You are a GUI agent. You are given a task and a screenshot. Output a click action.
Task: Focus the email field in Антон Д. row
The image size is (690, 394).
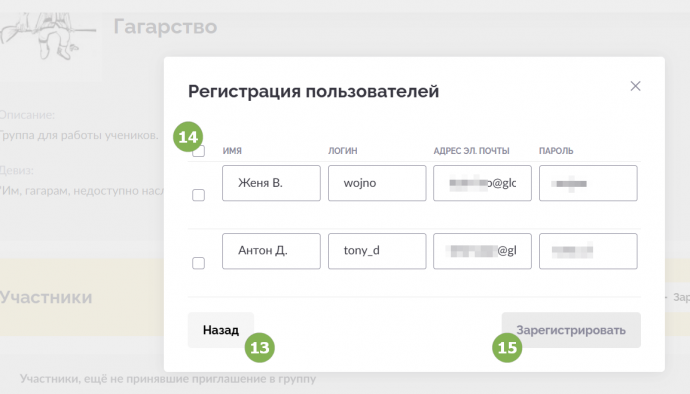(x=482, y=251)
